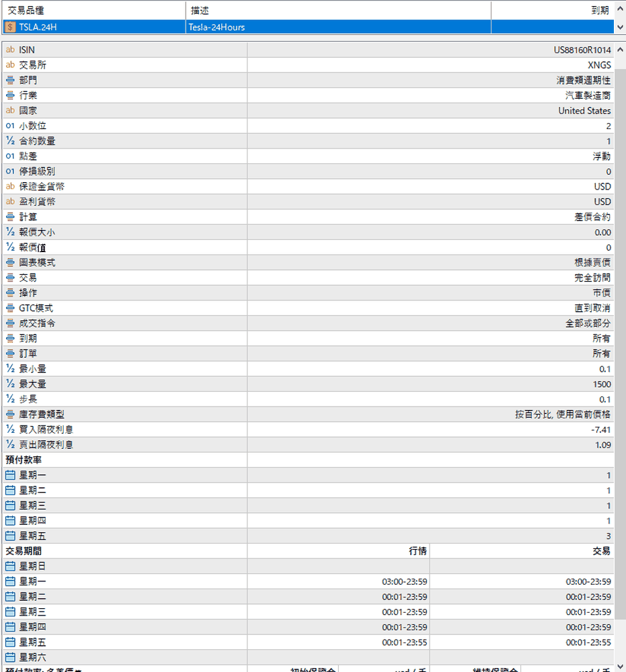Click the ½ icon next to 報價值
The width and height of the screenshot is (626, 672).
(10, 247)
